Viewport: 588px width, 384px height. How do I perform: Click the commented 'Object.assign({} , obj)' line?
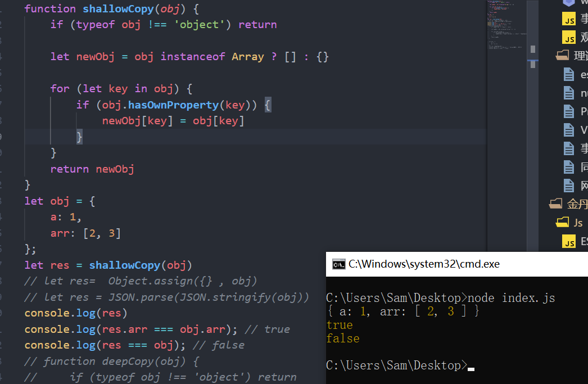pos(141,281)
